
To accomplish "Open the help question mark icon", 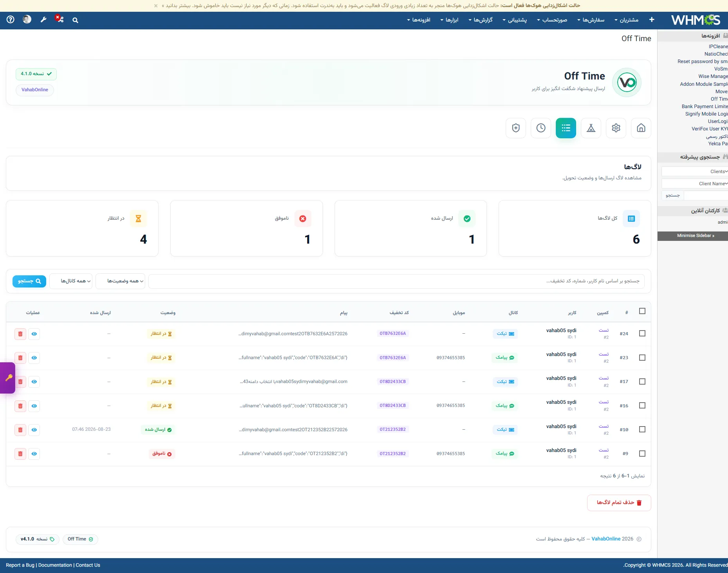I will pos(11,20).
